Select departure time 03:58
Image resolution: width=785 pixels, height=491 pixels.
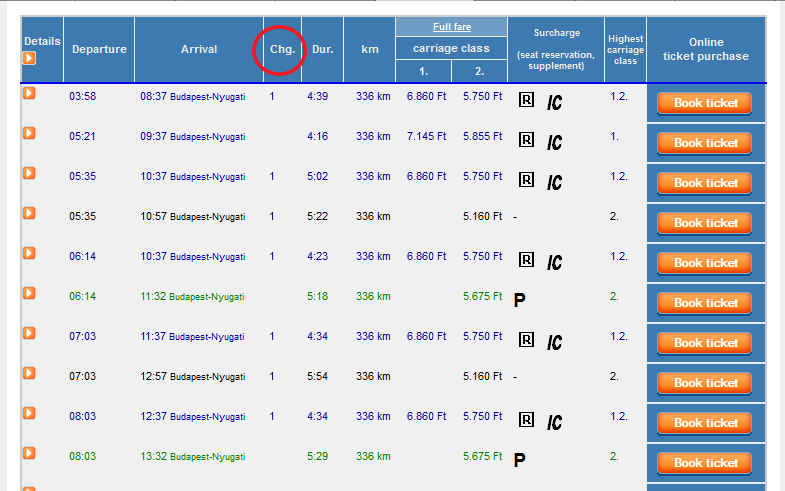pyautogui.click(x=83, y=96)
